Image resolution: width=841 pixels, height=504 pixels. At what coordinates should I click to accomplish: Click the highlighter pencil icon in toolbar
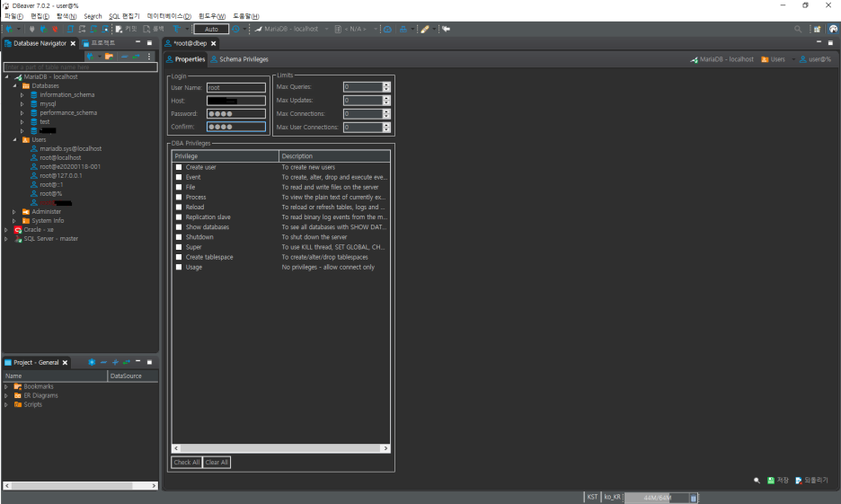click(425, 29)
